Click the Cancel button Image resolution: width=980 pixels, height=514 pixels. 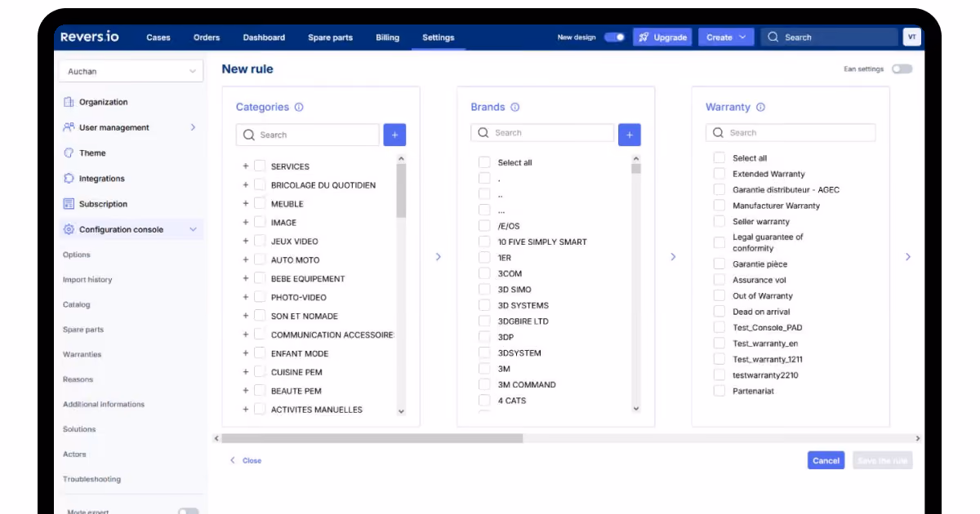[x=826, y=460]
